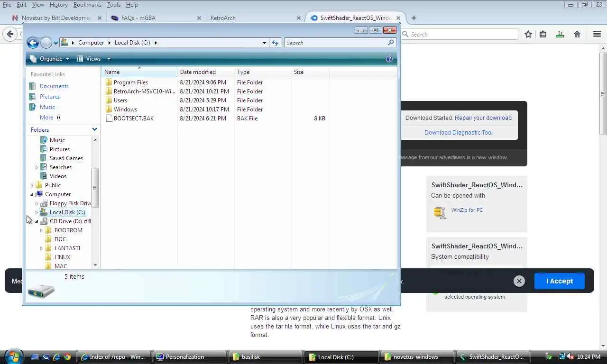Click the I Accept cookie button
Viewport: 607px width, 364px height.
click(x=560, y=281)
